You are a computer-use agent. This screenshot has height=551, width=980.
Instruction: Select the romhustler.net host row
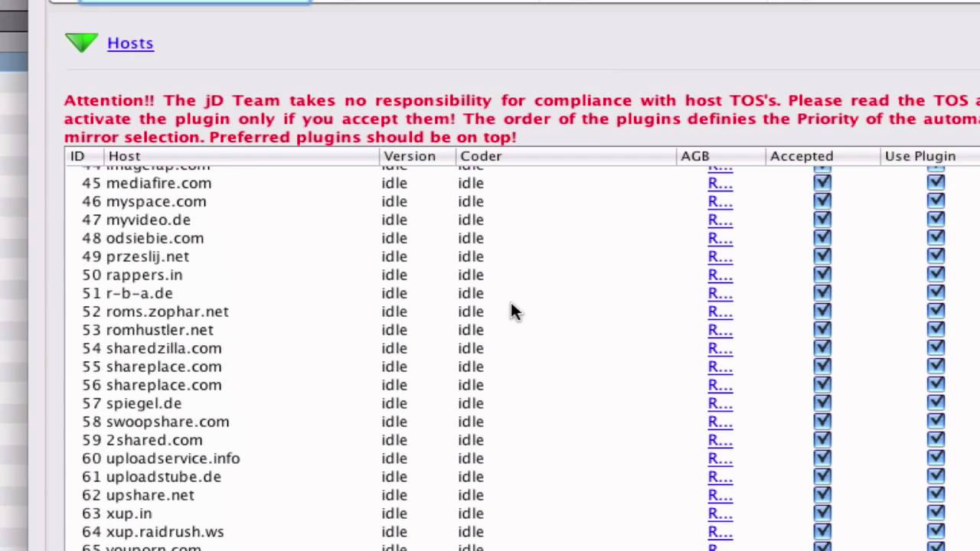[523, 330]
